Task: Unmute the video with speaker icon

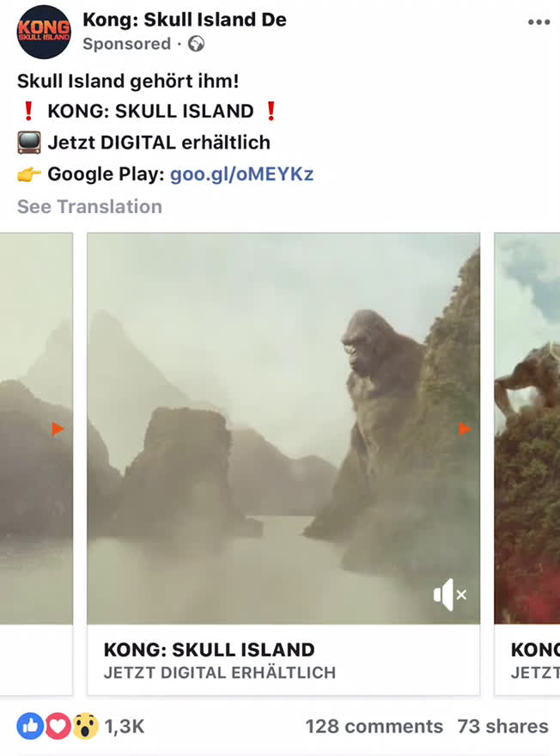Action: pos(450,594)
